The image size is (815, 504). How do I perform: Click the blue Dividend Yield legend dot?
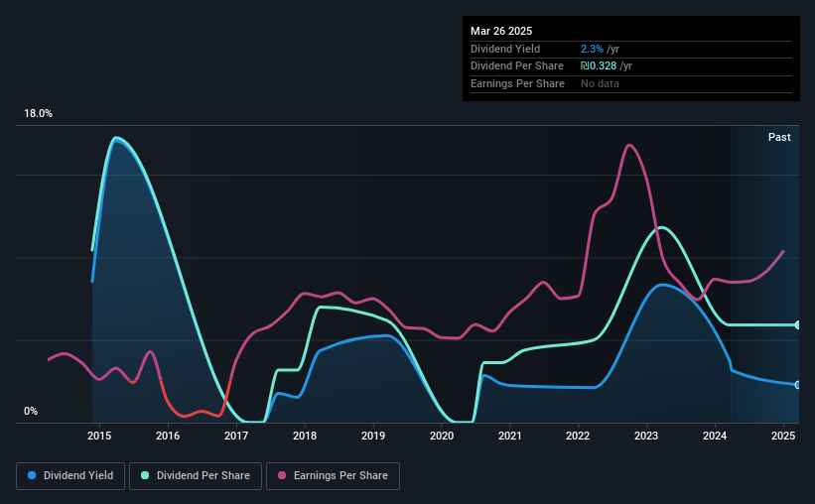(x=32, y=475)
